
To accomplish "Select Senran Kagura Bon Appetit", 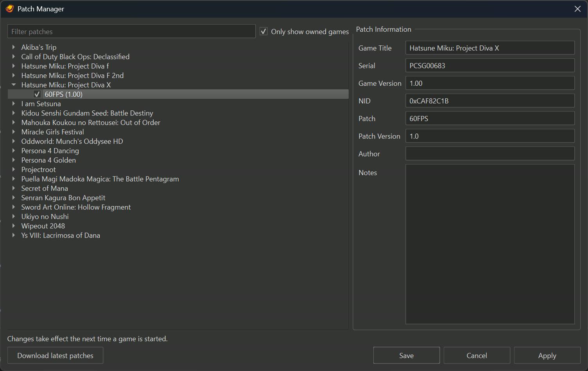I will point(63,198).
